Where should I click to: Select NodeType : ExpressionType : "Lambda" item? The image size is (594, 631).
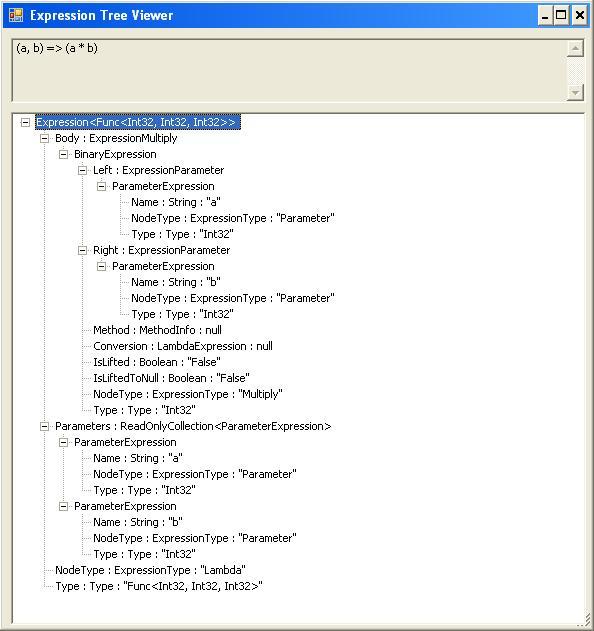150,570
